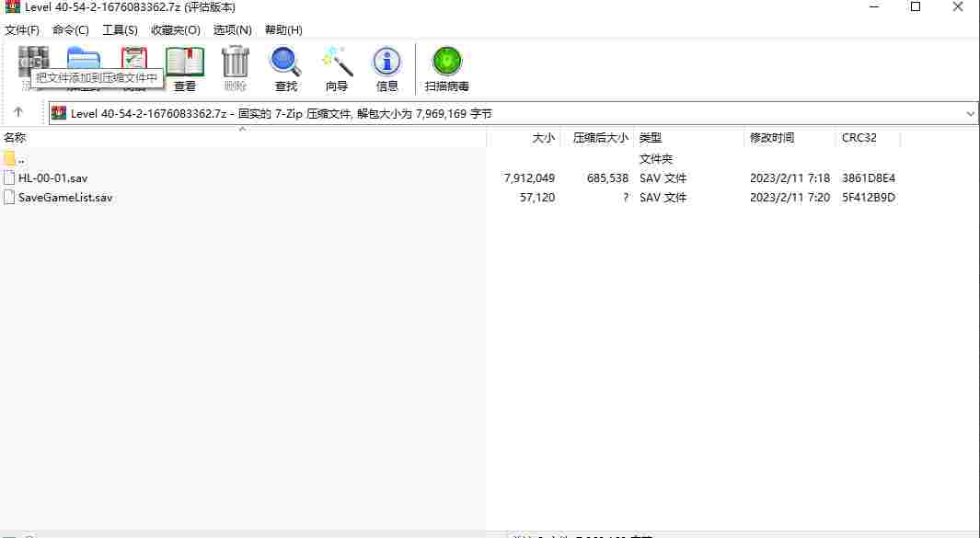Click the SAV 文件 type of SaveGameList.sav

pyautogui.click(x=663, y=198)
